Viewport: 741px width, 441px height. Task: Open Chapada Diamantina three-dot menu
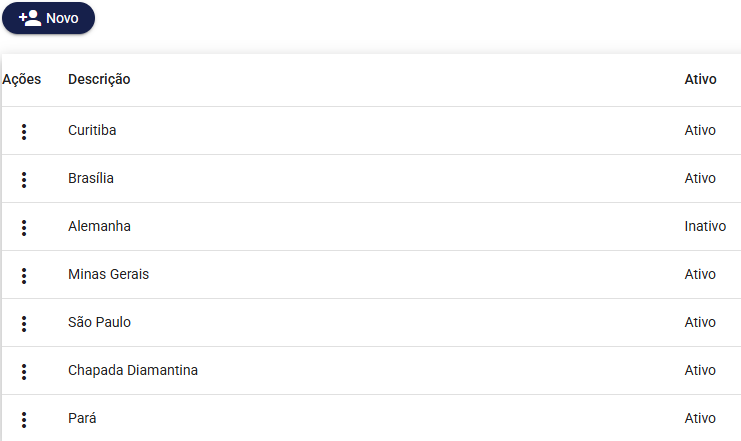coord(24,371)
